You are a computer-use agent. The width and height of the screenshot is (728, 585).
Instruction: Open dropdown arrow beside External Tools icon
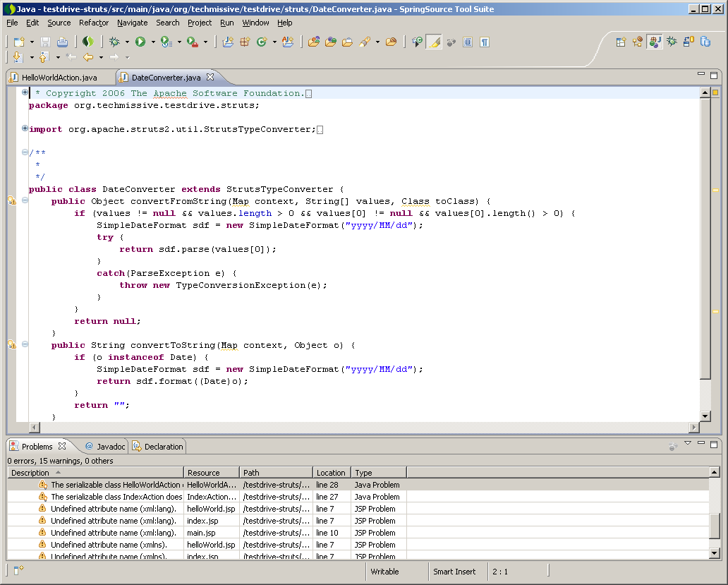[205, 42]
